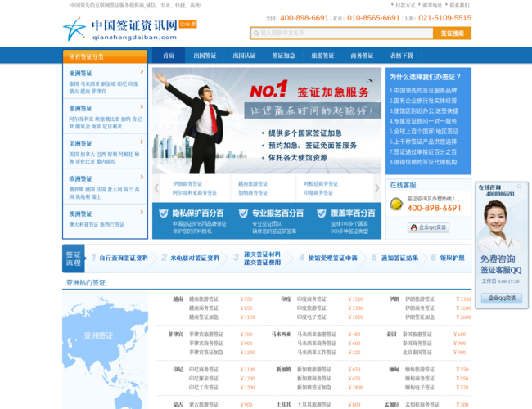Click the 隐私保护百分百 shield icon
The width and height of the screenshot is (532, 409).
click(x=162, y=213)
